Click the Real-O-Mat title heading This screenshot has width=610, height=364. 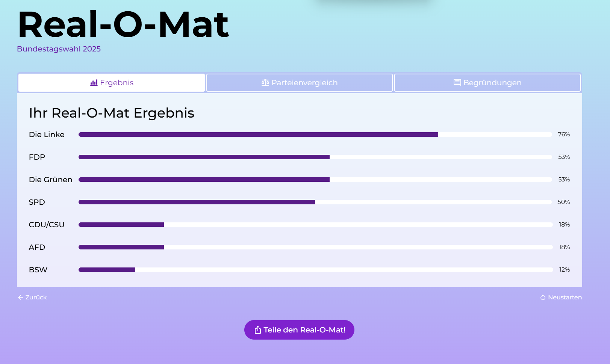(x=123, y=24)
